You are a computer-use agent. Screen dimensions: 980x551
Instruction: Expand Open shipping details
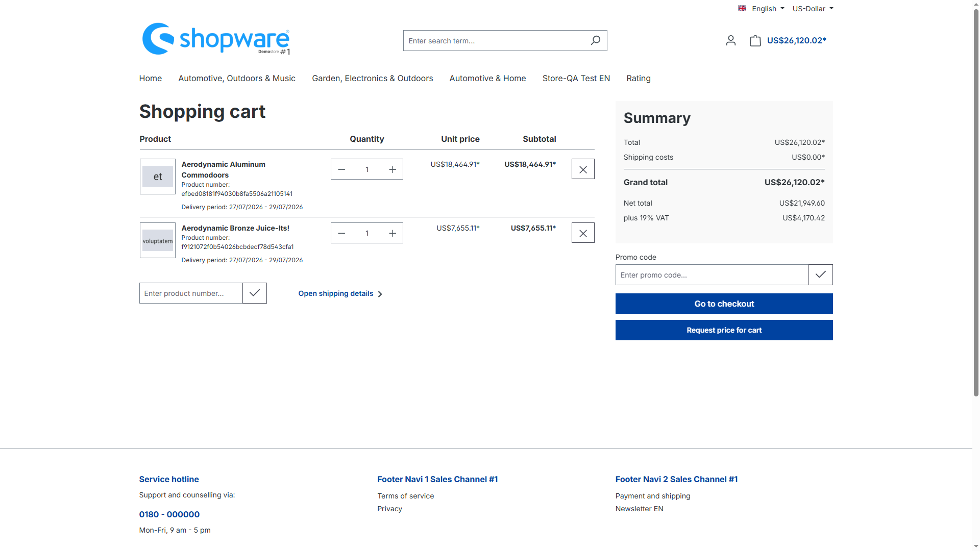point(340,293)
